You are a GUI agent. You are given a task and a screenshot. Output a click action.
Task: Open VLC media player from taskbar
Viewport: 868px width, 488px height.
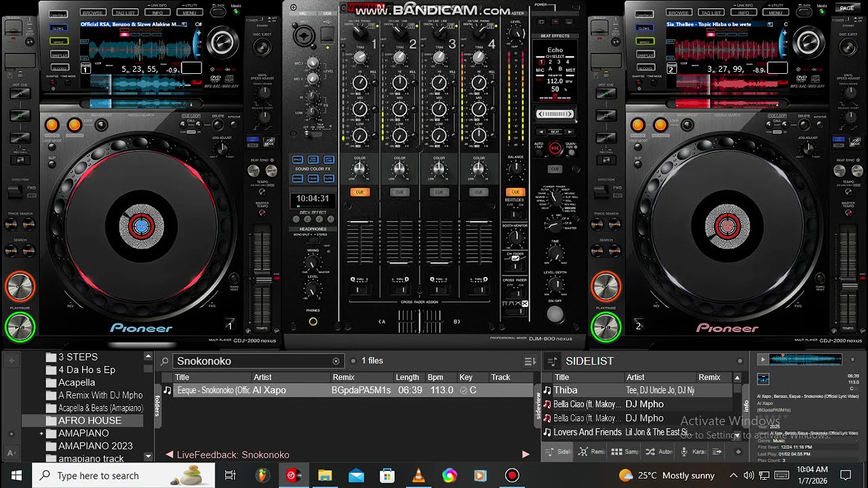coord(418,476)
